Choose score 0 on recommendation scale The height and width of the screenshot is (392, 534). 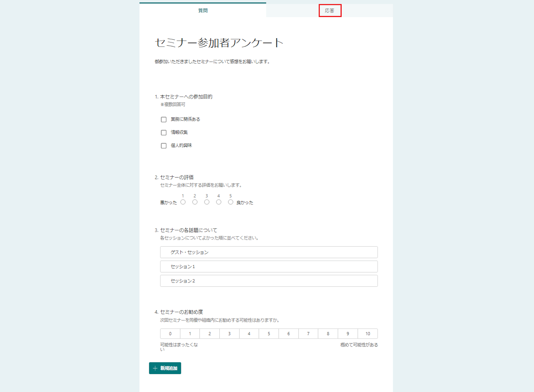(x=170, y=333)
